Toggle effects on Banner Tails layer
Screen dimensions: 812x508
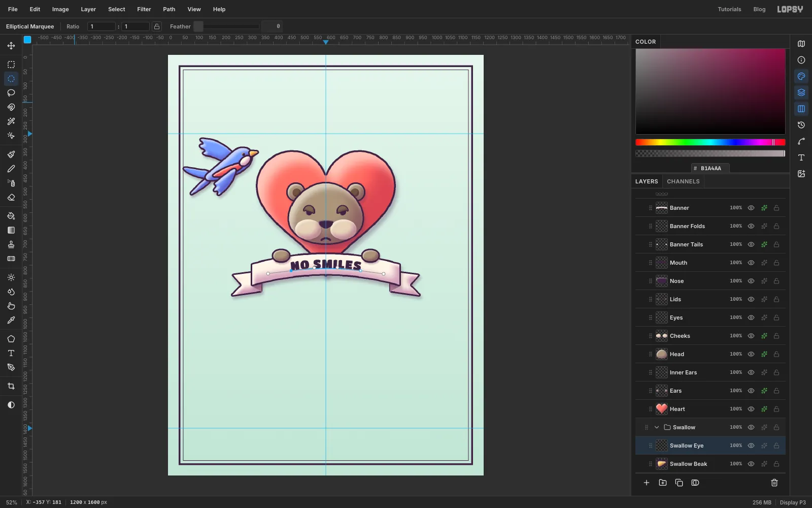pyautogui.click(x=764, y=244)
